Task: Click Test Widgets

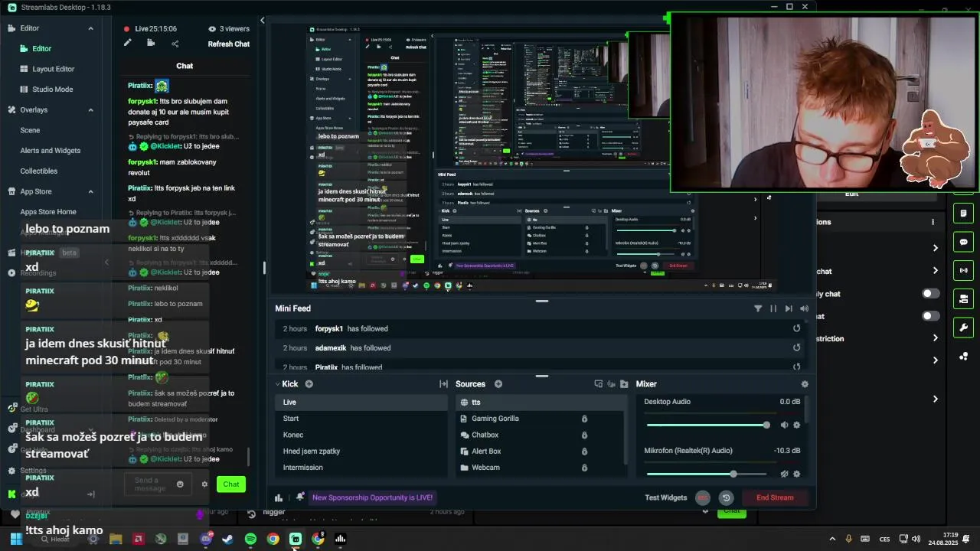Action: [x=666, y=498]
